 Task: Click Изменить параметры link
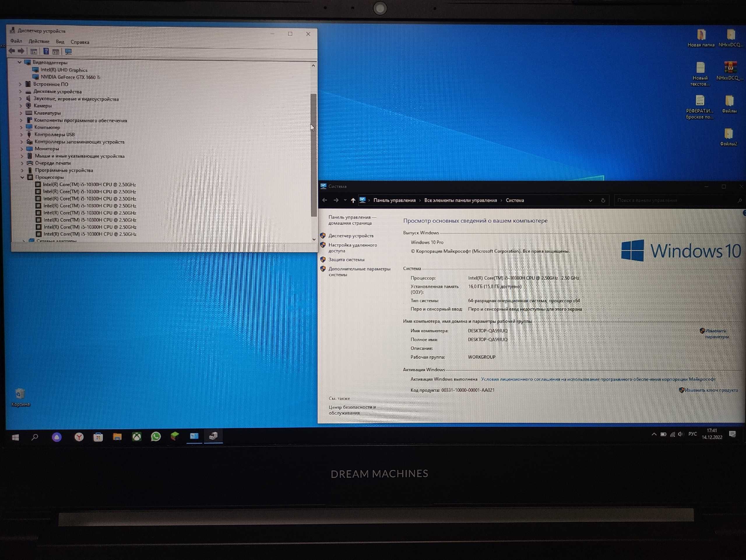716,334
